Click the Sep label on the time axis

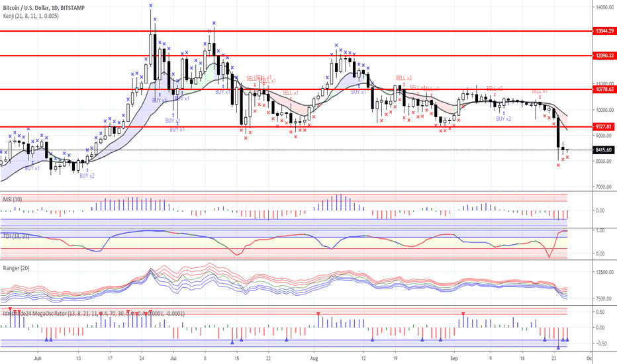pos(454,359)
